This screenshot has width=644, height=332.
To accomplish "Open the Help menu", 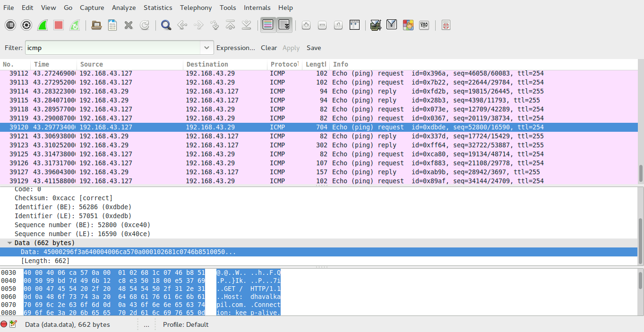I will [x=285, y=8].
